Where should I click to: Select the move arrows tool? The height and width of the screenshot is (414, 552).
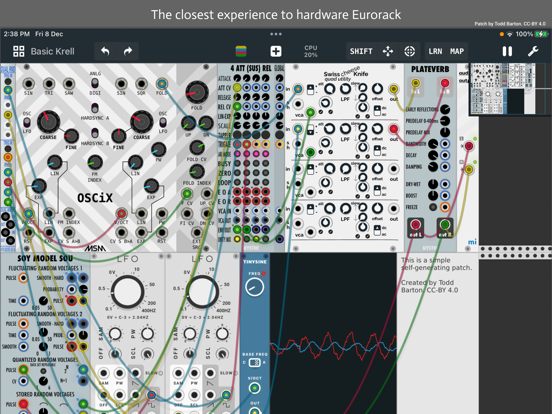[388, 51]
